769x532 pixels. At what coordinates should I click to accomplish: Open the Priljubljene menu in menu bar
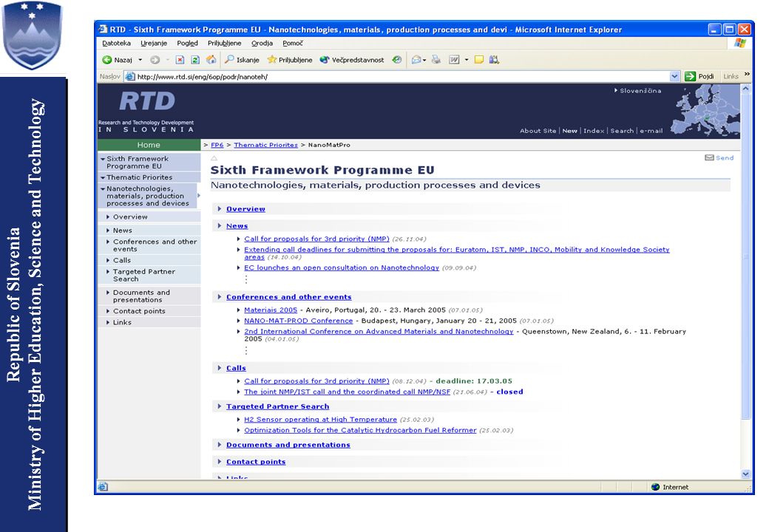click(x=224, y=43)
